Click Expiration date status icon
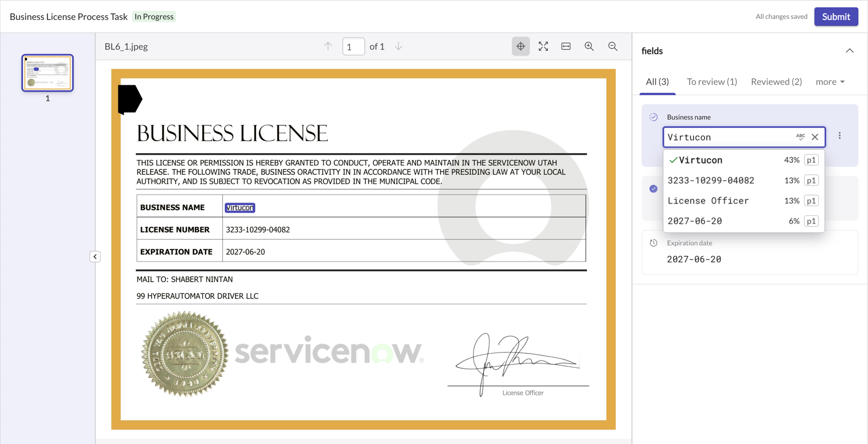 click(653, 243)
